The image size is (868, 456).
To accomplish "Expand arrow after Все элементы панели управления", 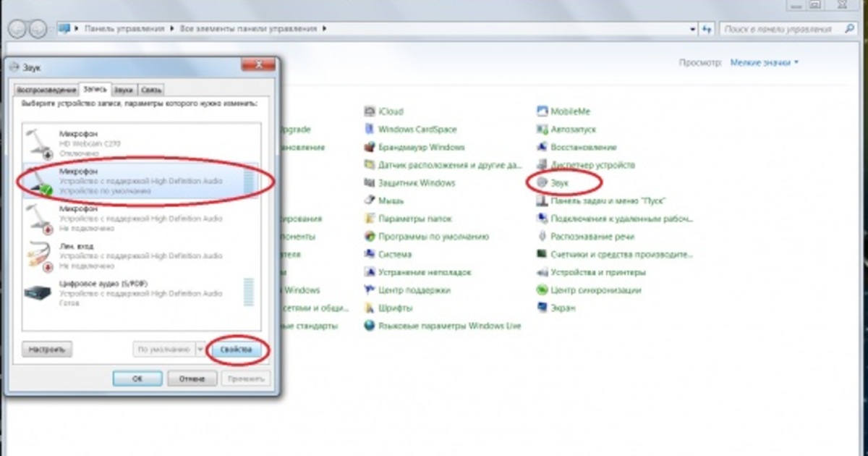I will click(x=325, y=29).
